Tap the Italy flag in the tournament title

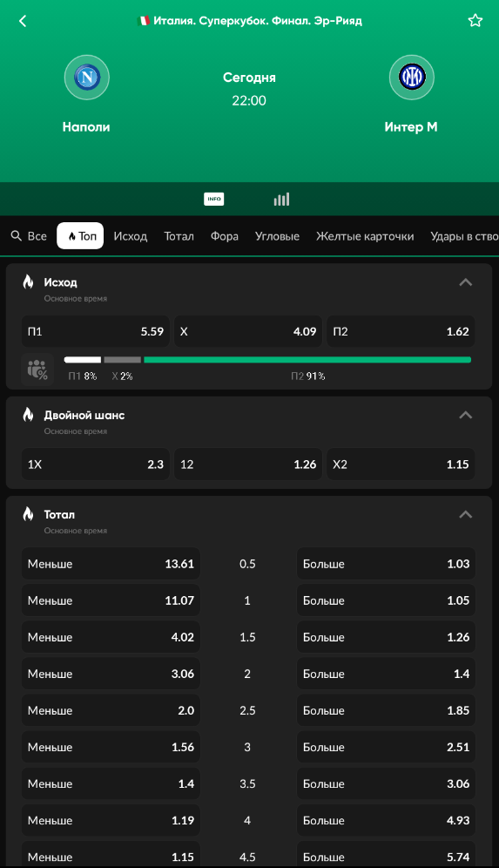tap(144, 21)
